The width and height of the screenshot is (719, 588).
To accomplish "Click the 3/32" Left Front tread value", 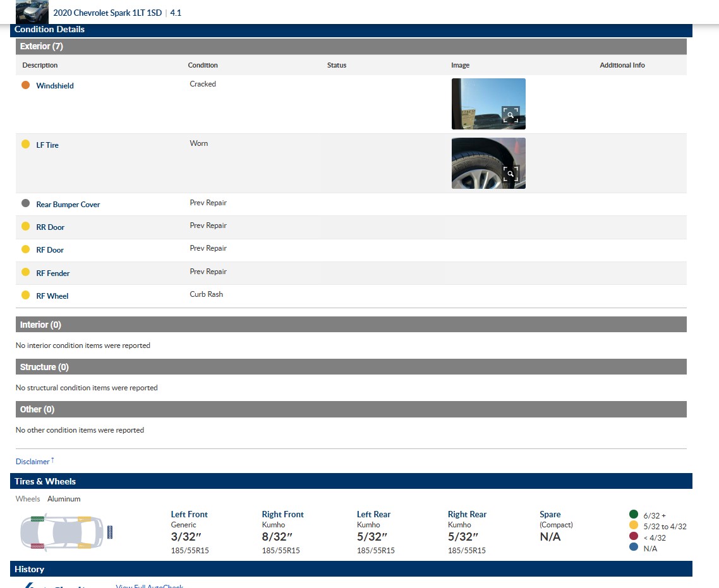I will 186,537.
